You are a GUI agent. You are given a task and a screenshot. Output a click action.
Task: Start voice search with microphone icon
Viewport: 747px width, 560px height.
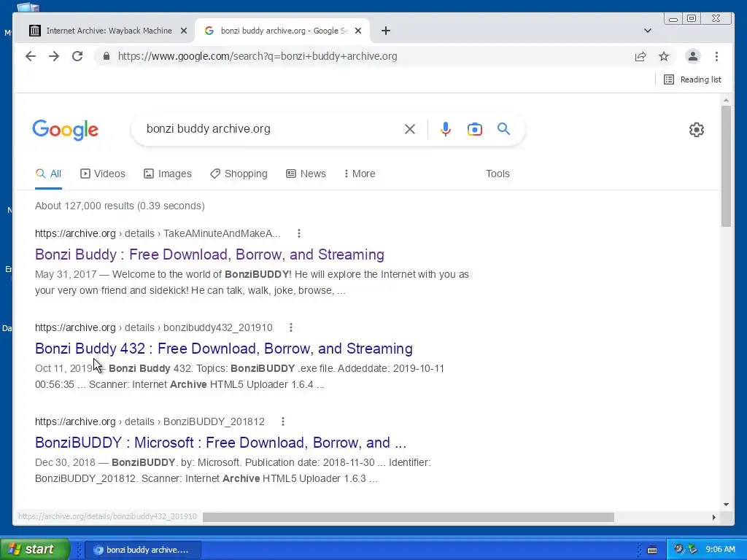(x=446, y=129)
